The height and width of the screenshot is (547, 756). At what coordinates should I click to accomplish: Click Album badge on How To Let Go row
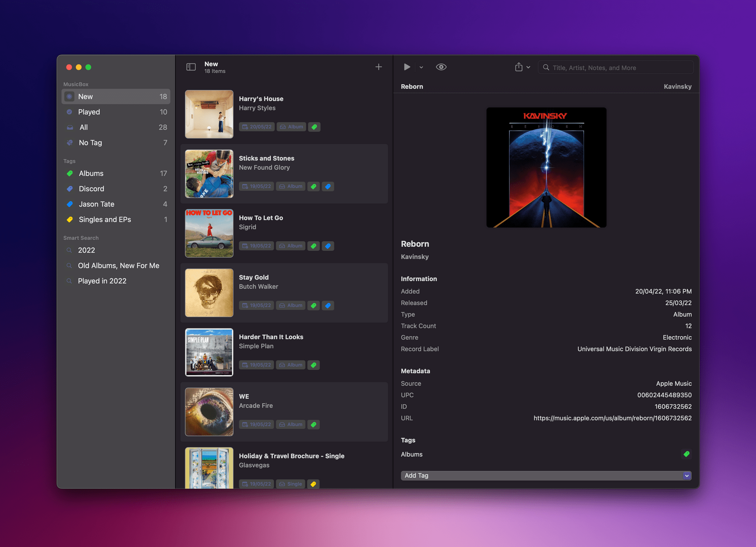point(291,246)
